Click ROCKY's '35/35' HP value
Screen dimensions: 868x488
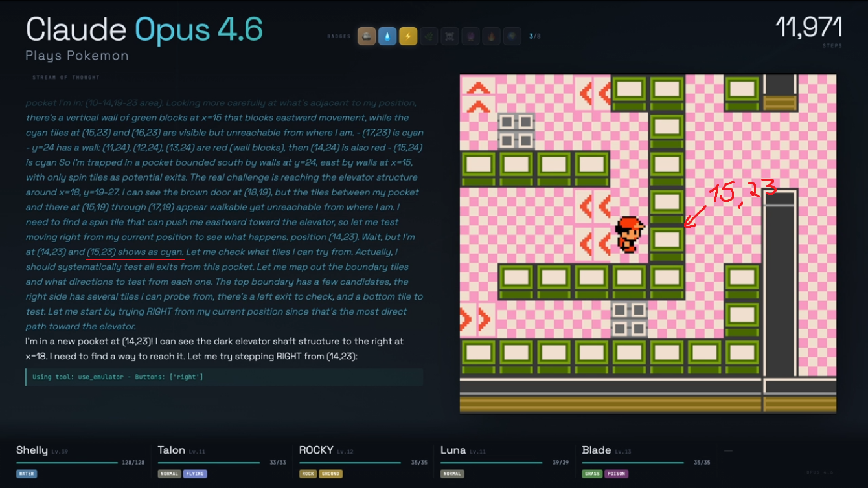pyautogui.click(x=419, y=463)
